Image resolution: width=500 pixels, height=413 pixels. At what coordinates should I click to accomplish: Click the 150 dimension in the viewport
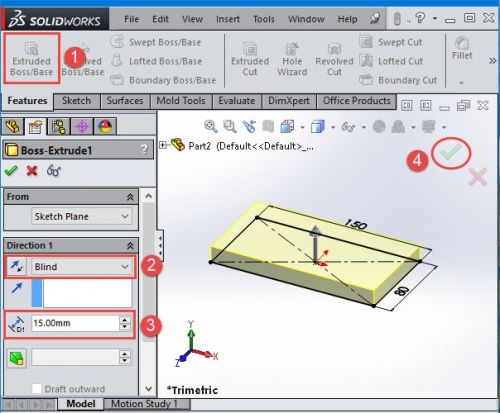coord(356,225)
